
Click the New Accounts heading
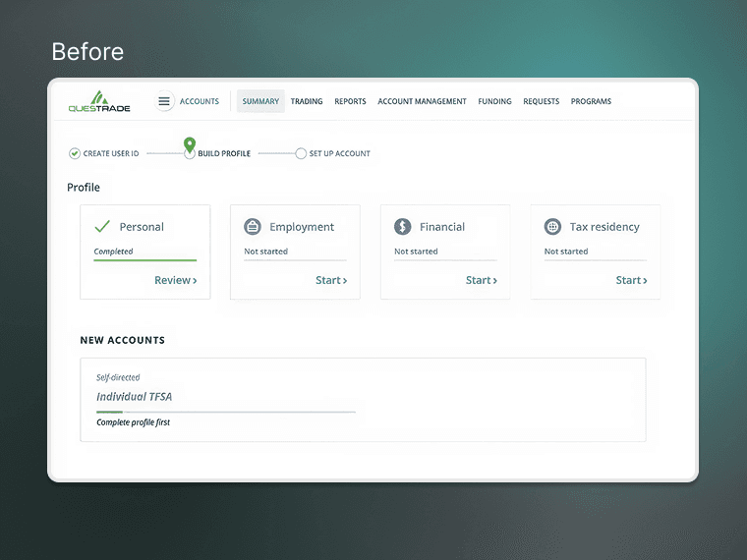pos(123,340)
